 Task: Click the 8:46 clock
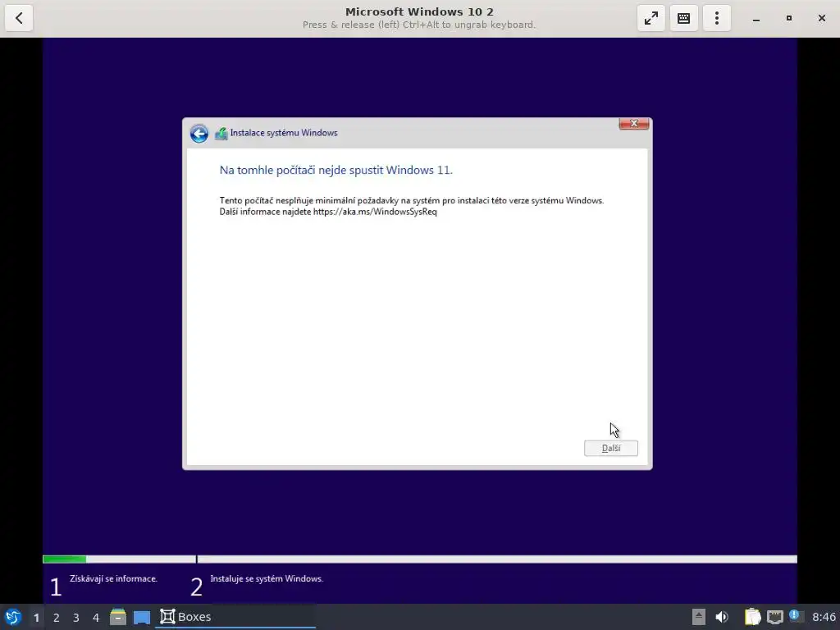pos(824,617)
